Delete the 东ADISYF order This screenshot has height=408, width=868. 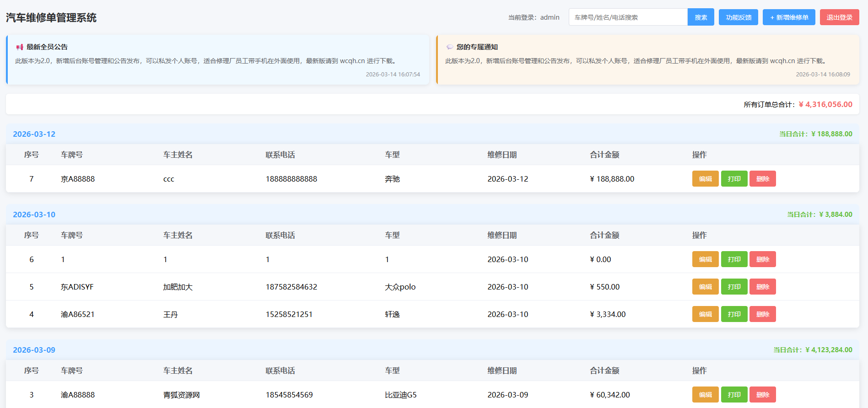point(762,287)
